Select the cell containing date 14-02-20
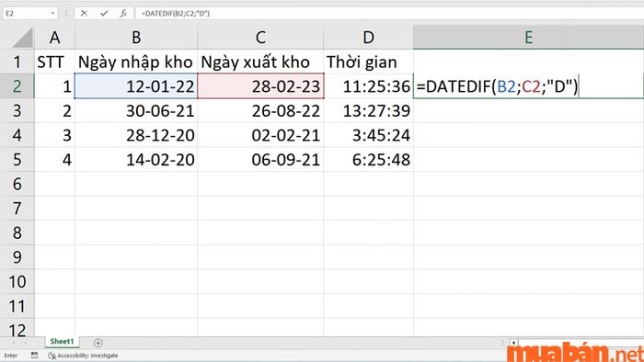The width and height of the screenshot is (644, 362). 136,160
